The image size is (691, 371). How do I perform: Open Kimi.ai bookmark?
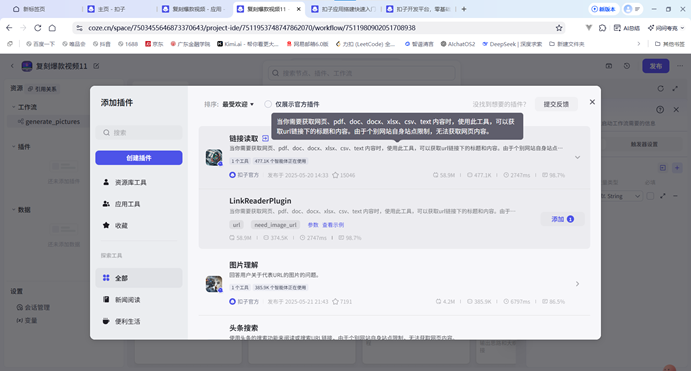pyautogui.click(x=248, y=44)
